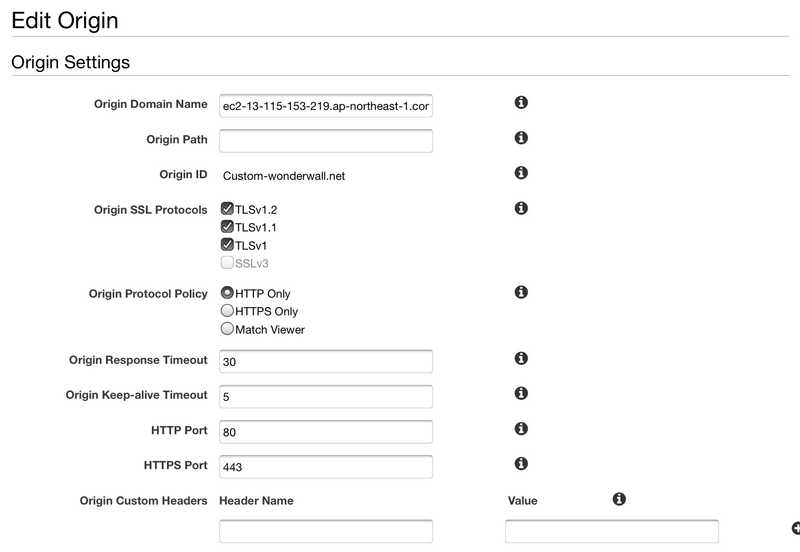The width and height of the screenshot is (800, 552).
Task: Disable the TLSv1 checkbox
Action: [227, 245]
